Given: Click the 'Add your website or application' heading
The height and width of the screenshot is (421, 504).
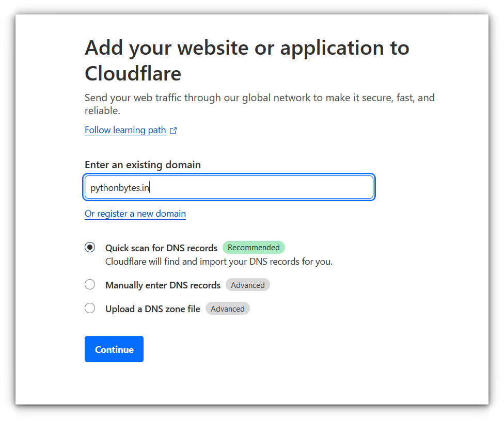Looking at the screenshot, I should pyautogui.click(x=247, y=48).
